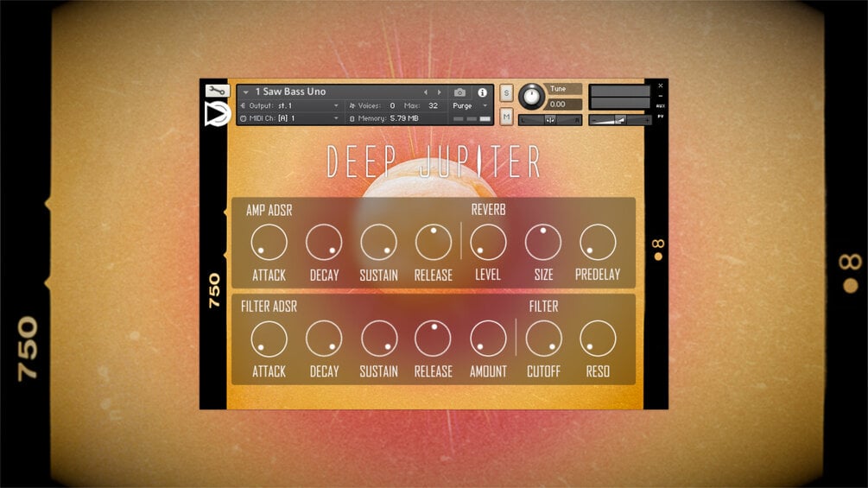
Task: Remove the instrument with the X icon
Action: tap(660, 86)
